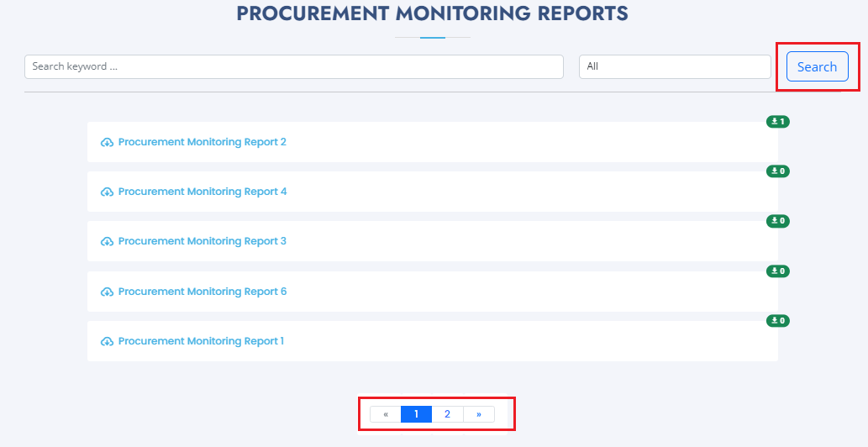
Task: Click download count badge on Report 2
Action: pos(778,122)
